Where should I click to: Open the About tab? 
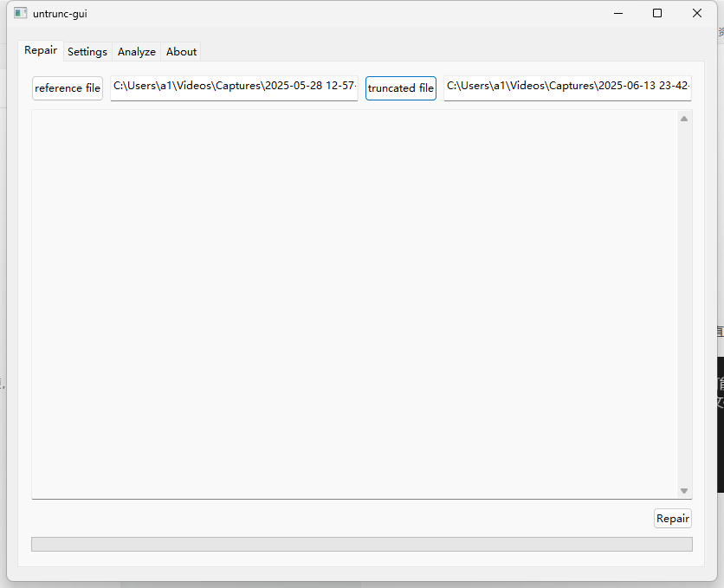(x=182, y=52)
